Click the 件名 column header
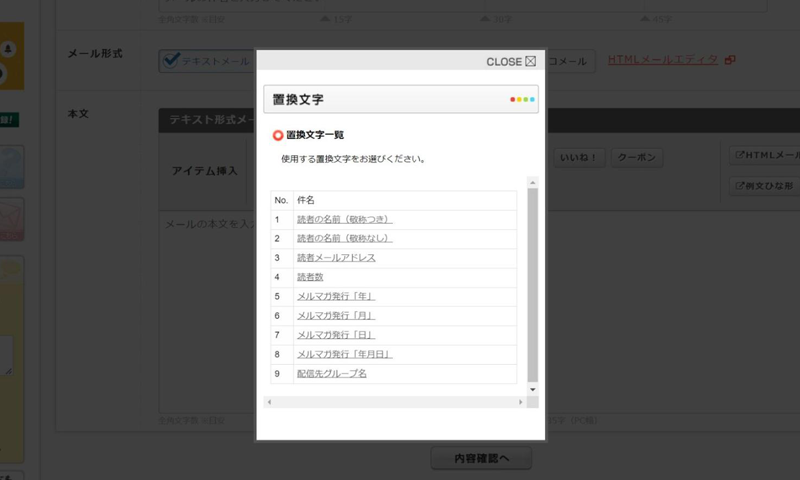Image resolution: width=800 pixels, height=480 pixels. coord(405,200)
